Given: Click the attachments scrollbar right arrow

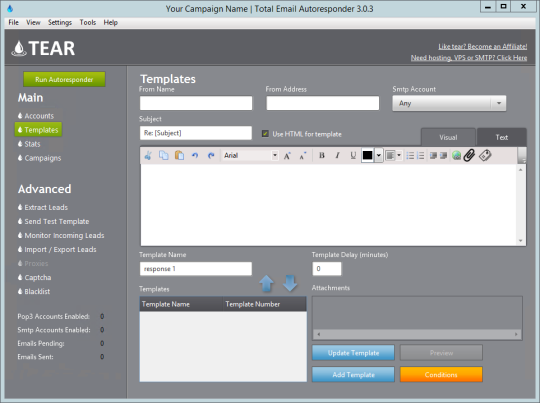Looking at the screenshot, I should (x=516, y=334).
